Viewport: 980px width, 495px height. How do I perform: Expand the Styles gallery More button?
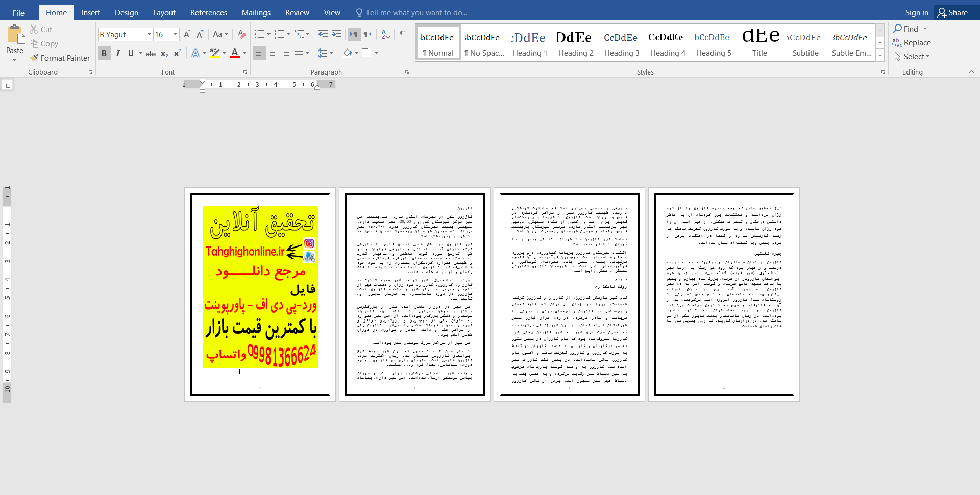880,55
